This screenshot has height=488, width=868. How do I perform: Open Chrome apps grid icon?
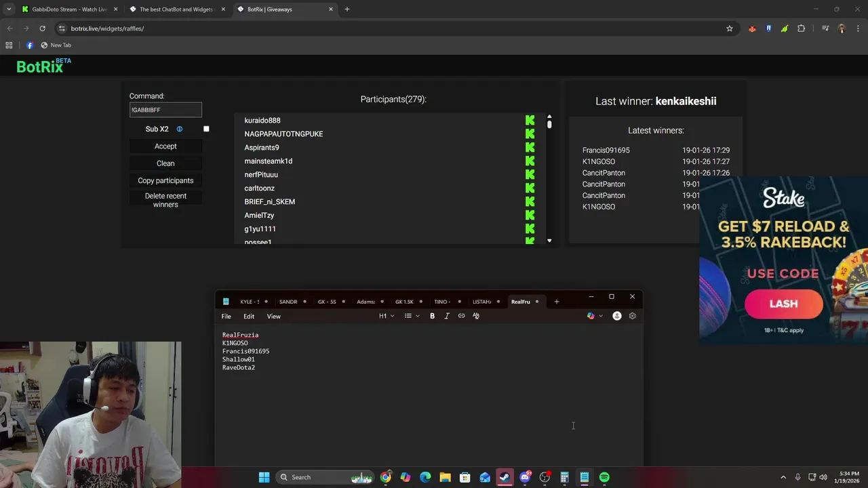(x=9, y=45)
